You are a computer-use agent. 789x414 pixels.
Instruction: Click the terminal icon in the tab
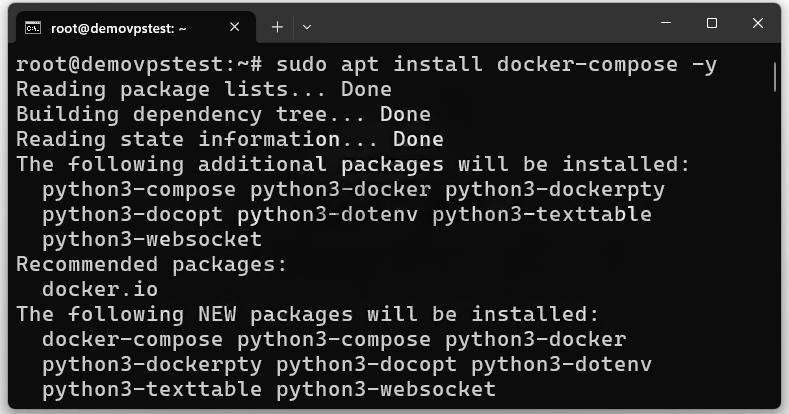(x=33, y=28)
